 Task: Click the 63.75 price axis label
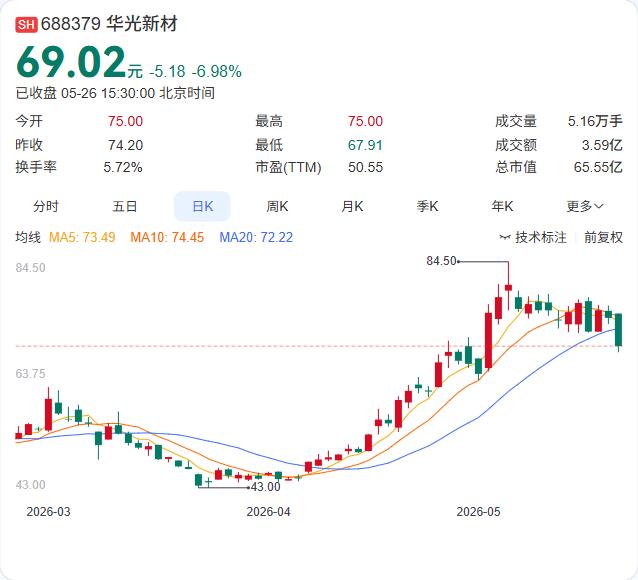[31, 374]
